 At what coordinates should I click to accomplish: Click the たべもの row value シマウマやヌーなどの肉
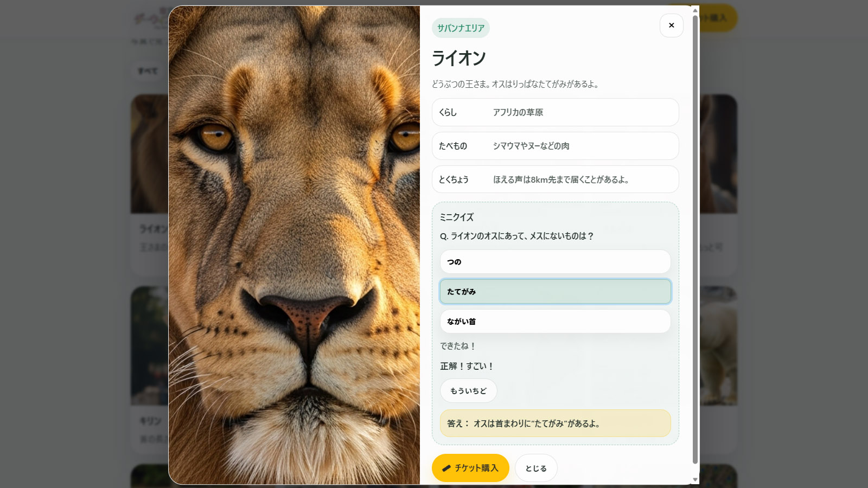pyautogui.click(x=531, y=146)
